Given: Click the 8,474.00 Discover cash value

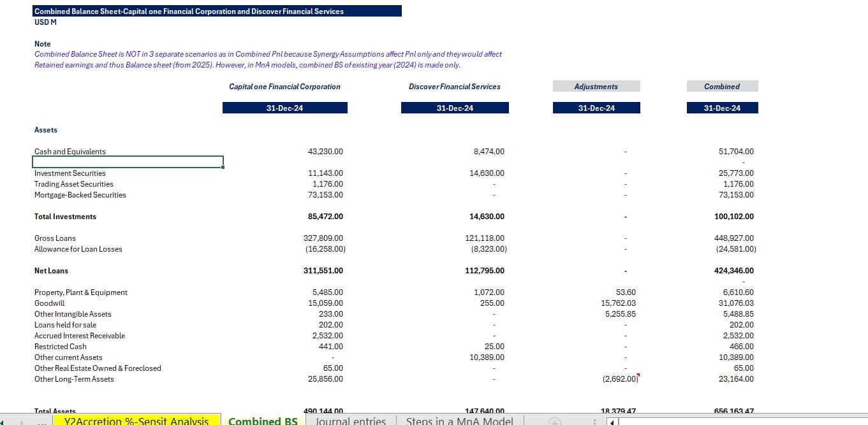Looking at the screenshot, I should click(489, 152).
